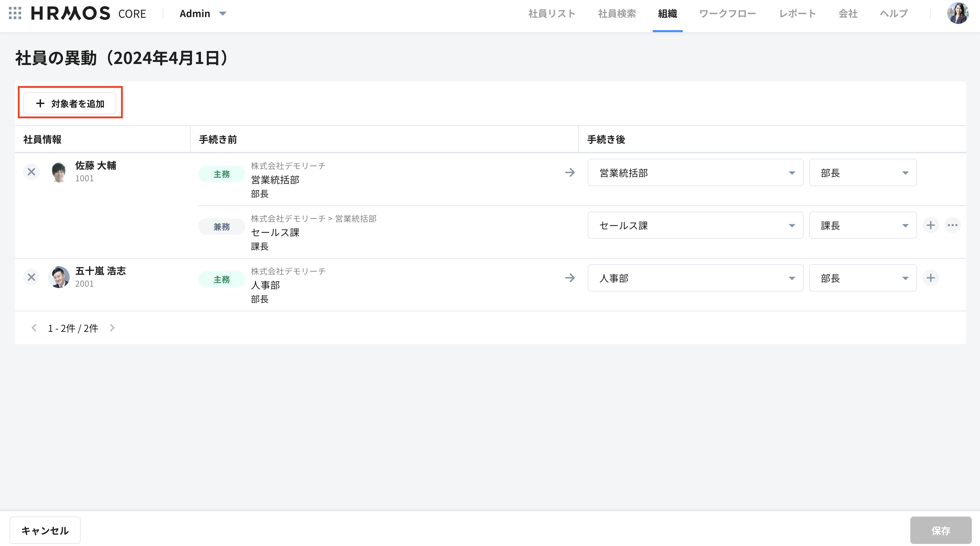Click plus icon on セールス課 row
The image size is (980, 546).
[930, 225]
